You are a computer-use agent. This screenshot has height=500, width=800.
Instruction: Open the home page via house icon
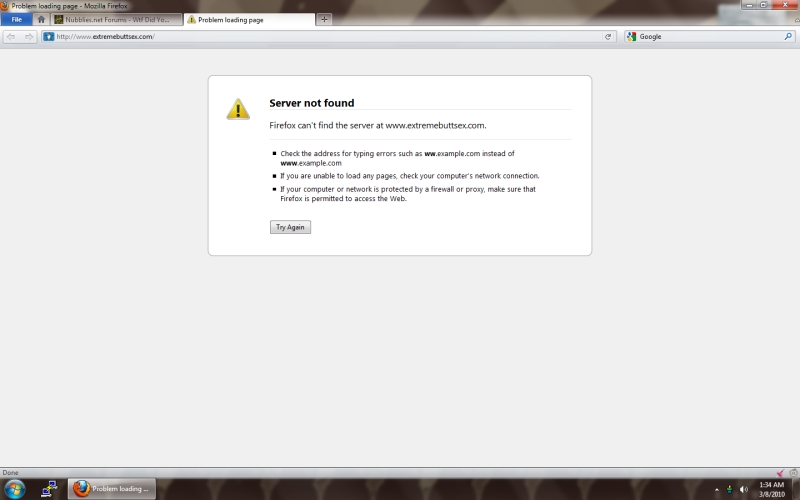click(x=41, y=19)
